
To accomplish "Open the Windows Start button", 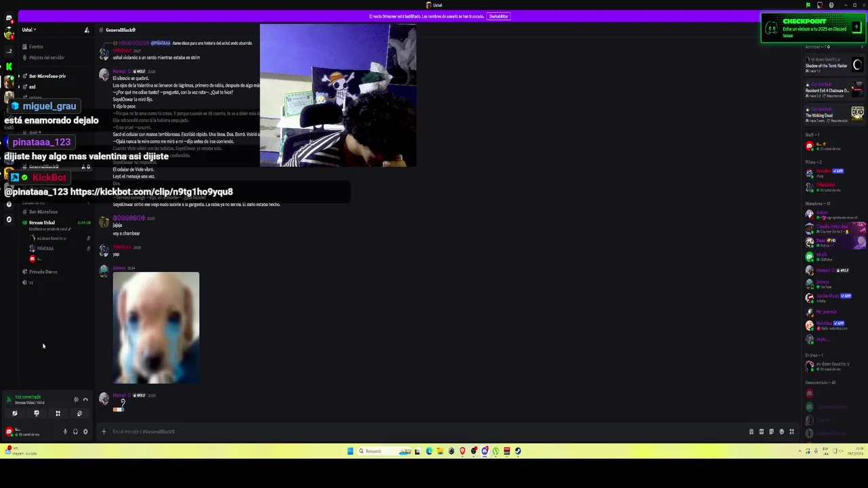I will pos(351,451).
